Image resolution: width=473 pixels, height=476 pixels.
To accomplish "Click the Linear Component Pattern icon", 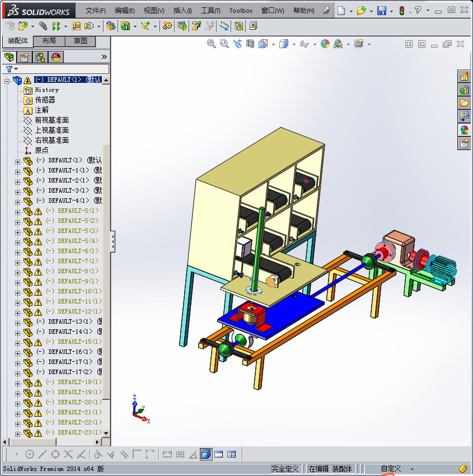I will (x=56, y=26).
